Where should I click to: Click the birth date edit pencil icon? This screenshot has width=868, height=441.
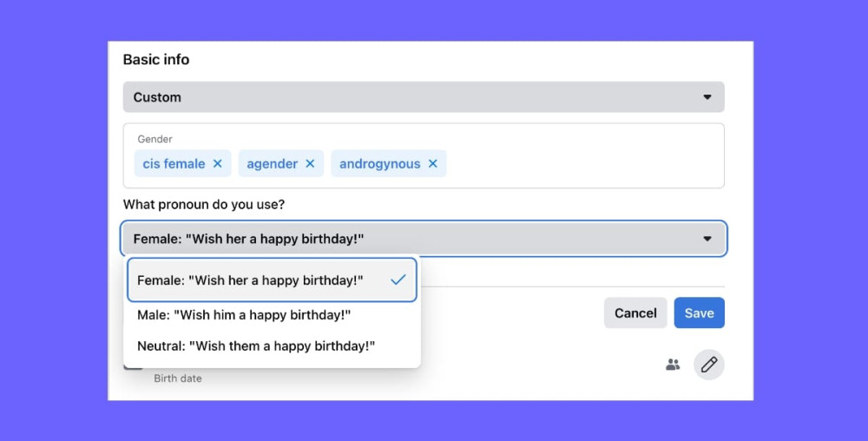click(x=709, y=365)
